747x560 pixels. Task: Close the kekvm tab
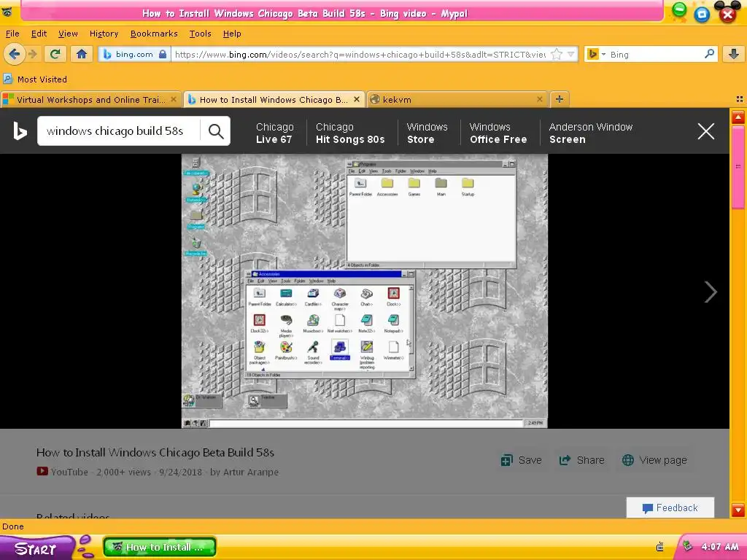coord(539,99)
